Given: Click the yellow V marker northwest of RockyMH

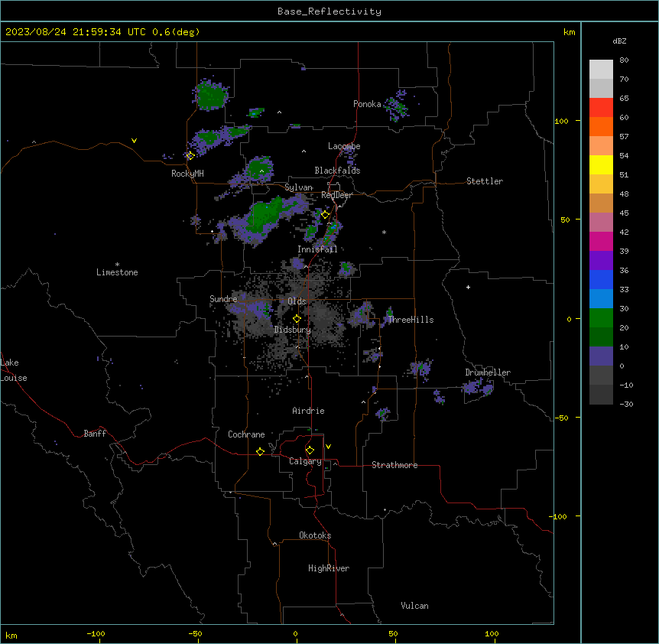Looking at the screenshot, I should (134, 141).
